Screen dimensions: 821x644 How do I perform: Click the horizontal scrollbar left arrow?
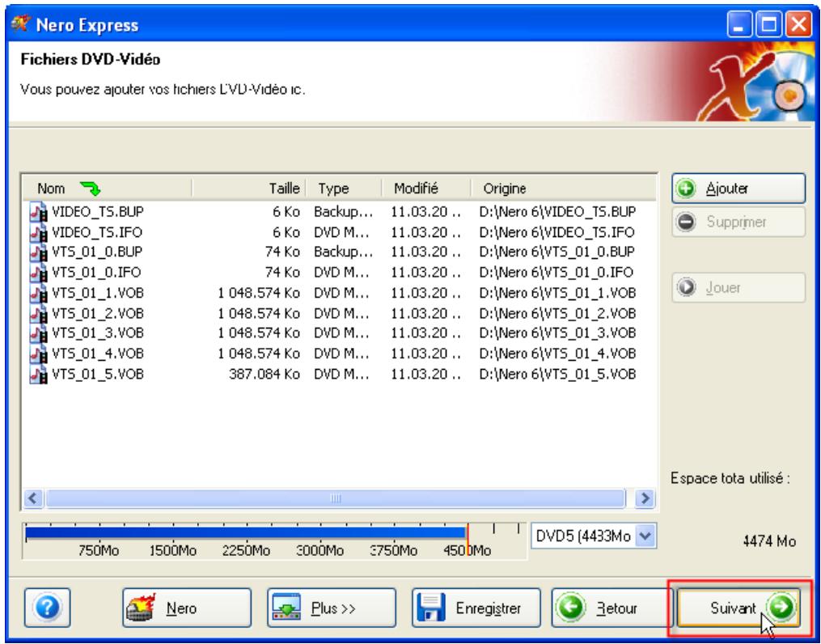(33, 498)
